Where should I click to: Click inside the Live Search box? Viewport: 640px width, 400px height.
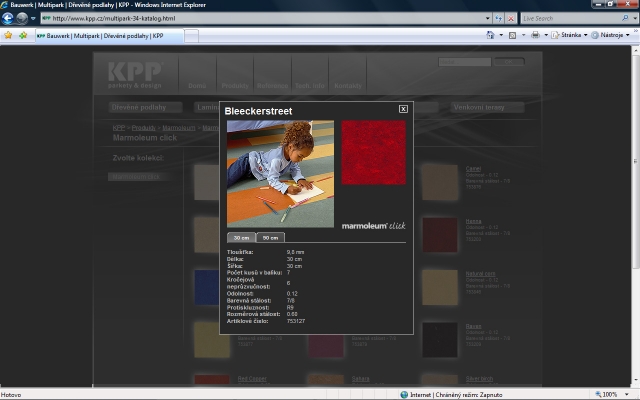(570, 18)
